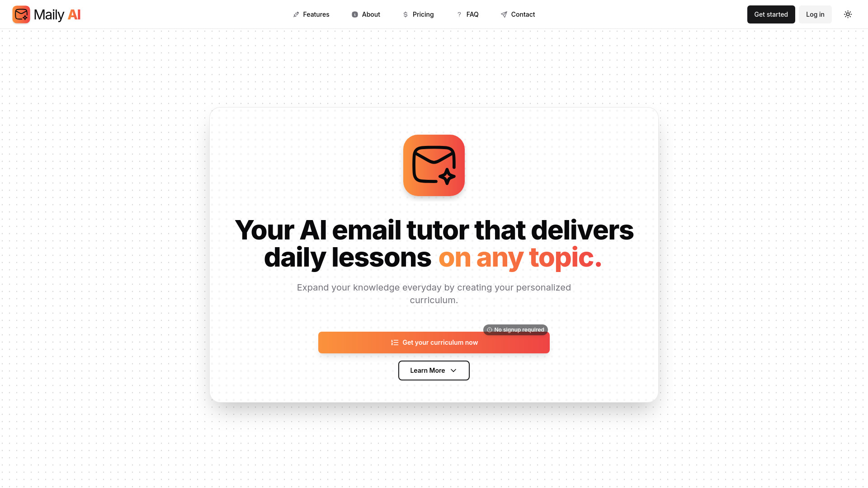The height and width of the screenshot is (488, 868).
Task: Click the Contact paper plane icon
Action: [x=504, y=14]
